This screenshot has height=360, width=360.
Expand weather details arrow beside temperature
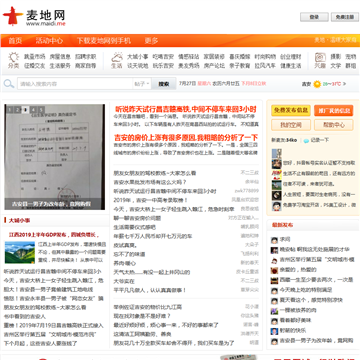tap(344, 84)
